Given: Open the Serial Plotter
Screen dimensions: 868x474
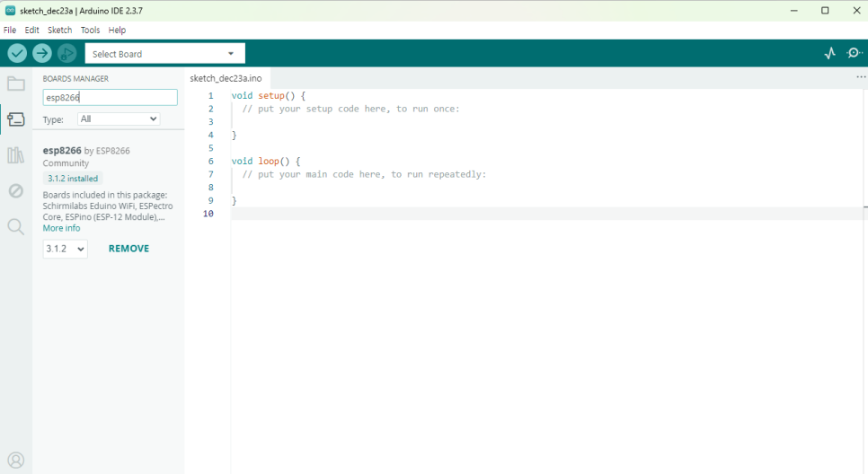Looking at the screenshot, I should click(x=829, y=53).
